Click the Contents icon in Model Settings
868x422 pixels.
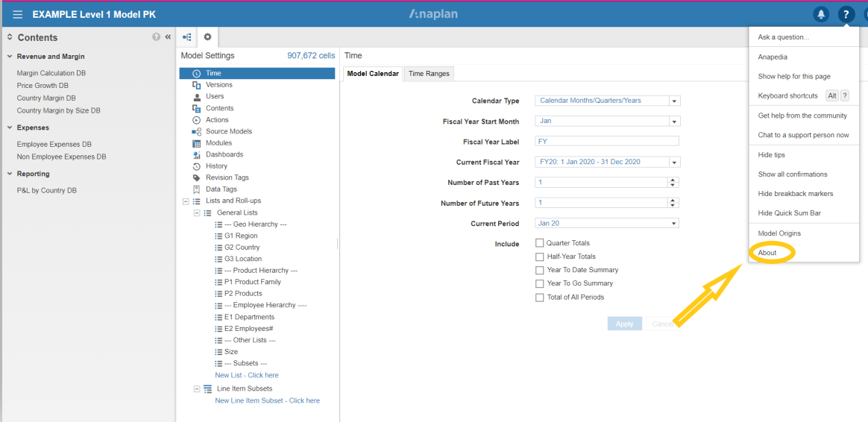[x=197, y=108]
